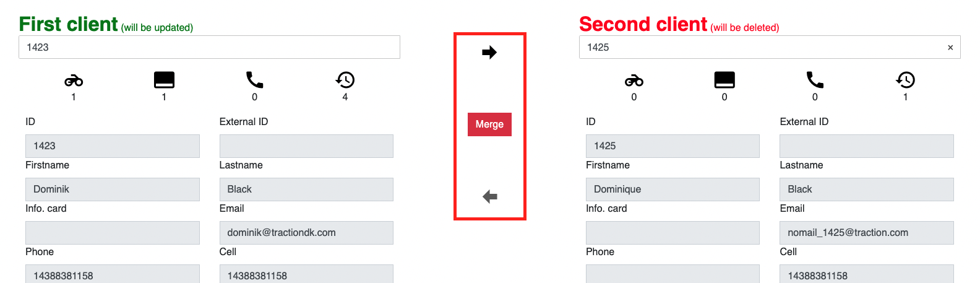Screen dimensions: 980x283
Task: Click the right arrow swap icon
Action: click(x=489, y=53)
